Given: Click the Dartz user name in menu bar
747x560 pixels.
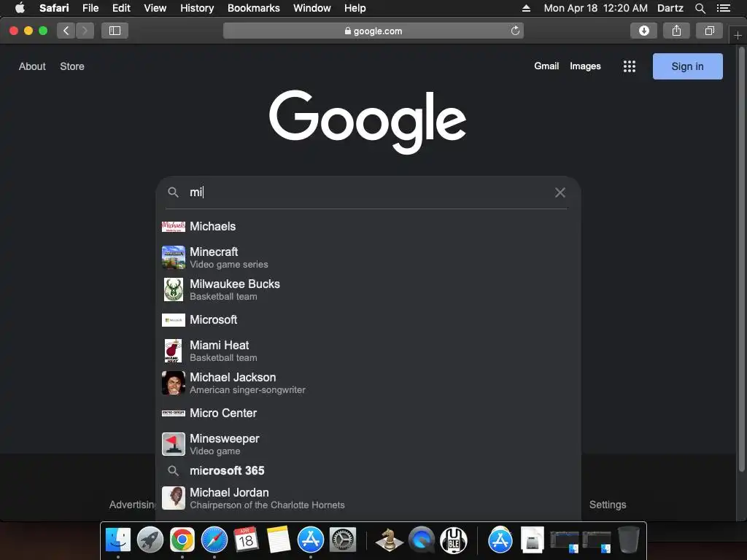Looking at the screenshot, I should click(670, 8).
